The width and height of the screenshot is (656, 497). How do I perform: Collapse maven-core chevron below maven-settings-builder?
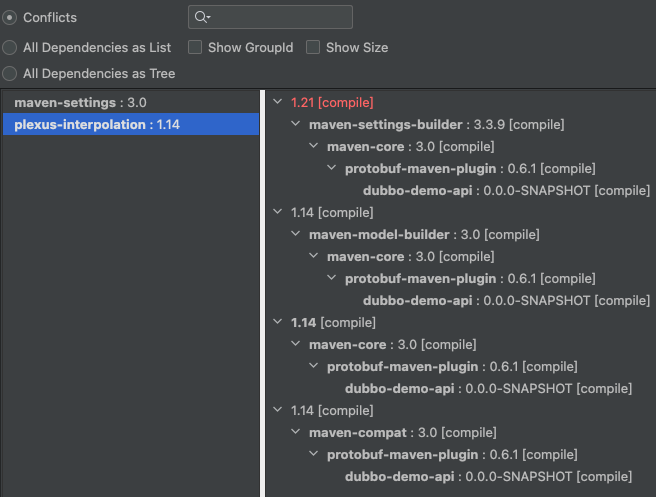pos(314,146)
